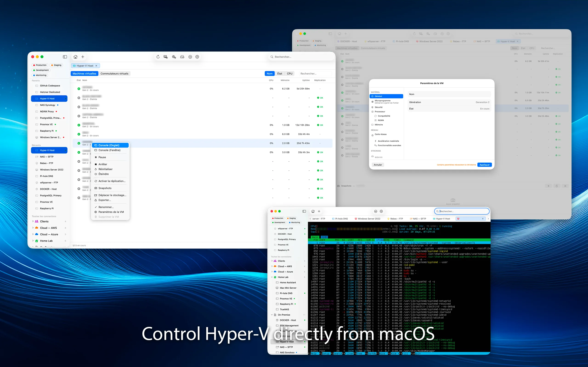
Task: Open the virtual disk editor tool
Action: click(x=182, y=57)
